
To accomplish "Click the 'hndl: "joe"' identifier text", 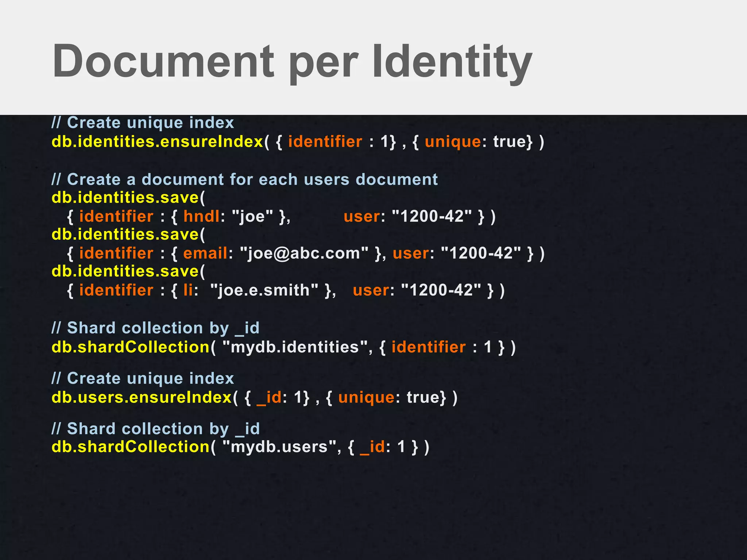I will [x=228, y=217].
